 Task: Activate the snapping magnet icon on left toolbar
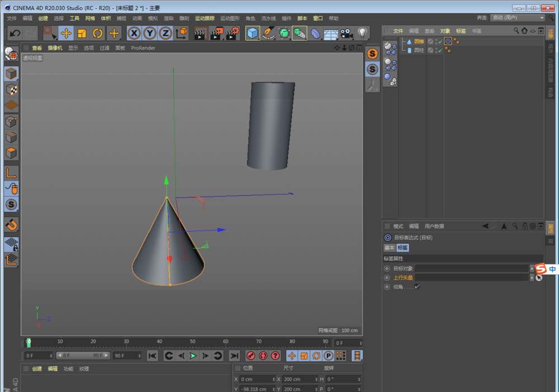[x=11, y=225]
